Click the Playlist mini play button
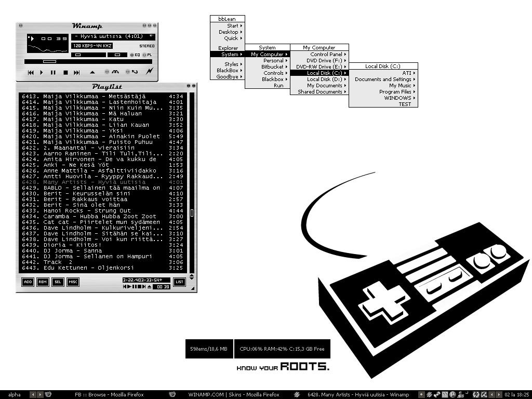The image size is (532, 399). pos(129,287)
